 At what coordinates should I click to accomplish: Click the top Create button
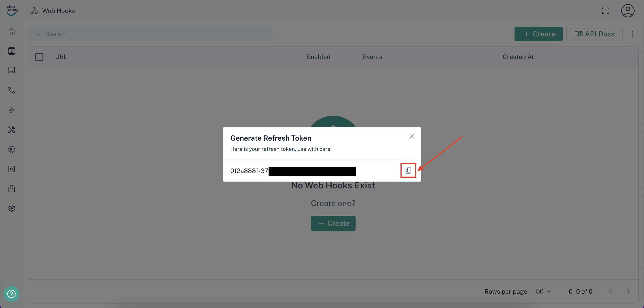point(538,34)
